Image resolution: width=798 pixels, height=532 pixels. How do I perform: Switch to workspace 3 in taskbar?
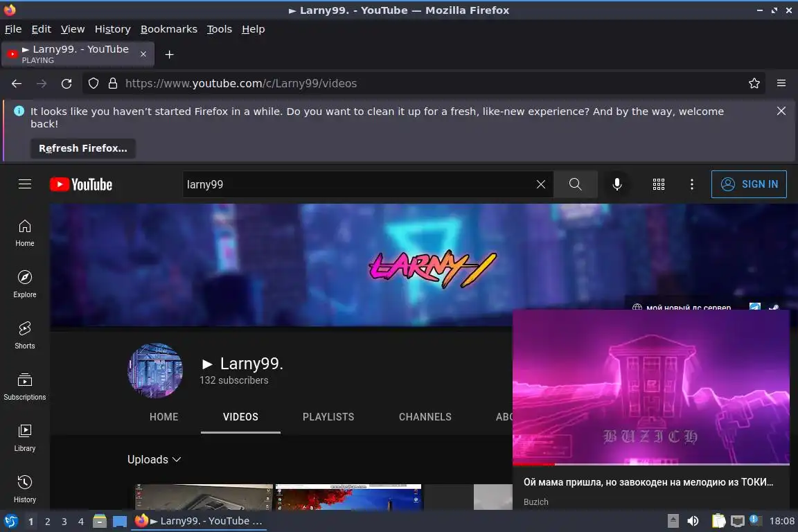pos(64,522)
